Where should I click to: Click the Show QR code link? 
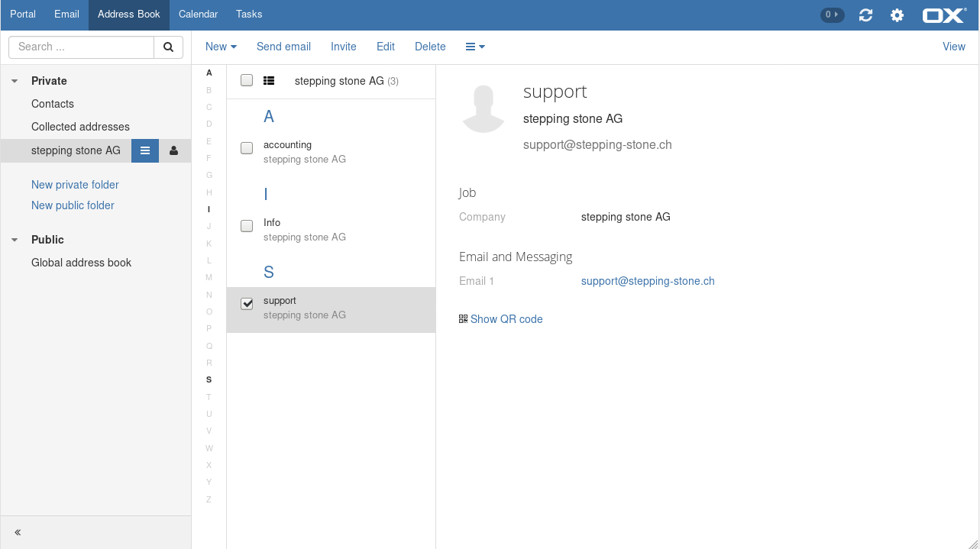tap(506, 319)
